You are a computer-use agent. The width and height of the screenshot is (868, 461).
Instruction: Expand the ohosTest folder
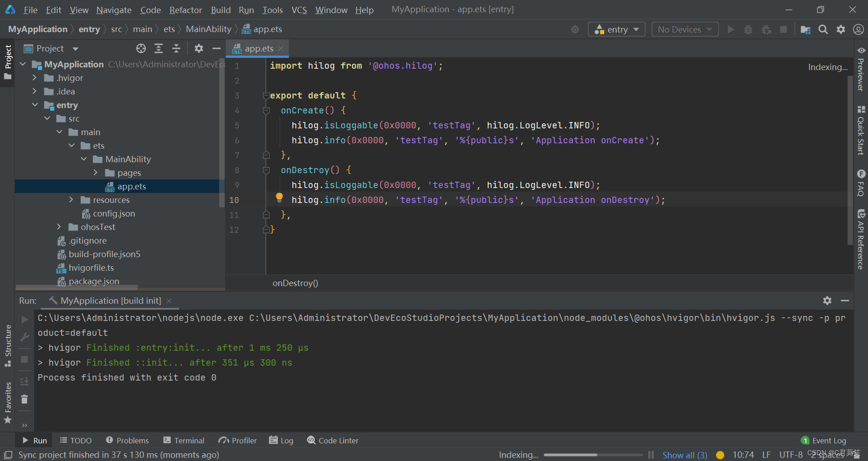59,227
